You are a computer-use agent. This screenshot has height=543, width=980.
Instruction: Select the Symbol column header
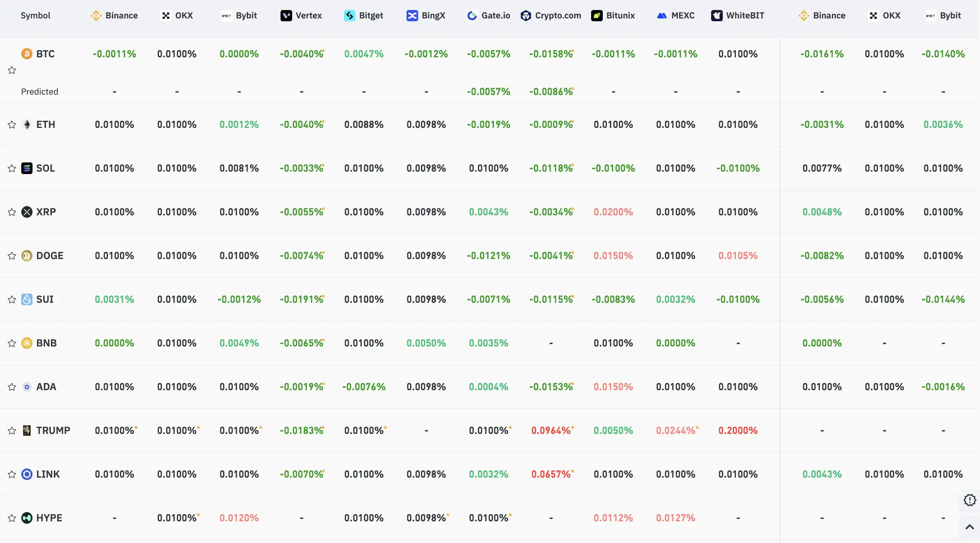click(35, 16)
